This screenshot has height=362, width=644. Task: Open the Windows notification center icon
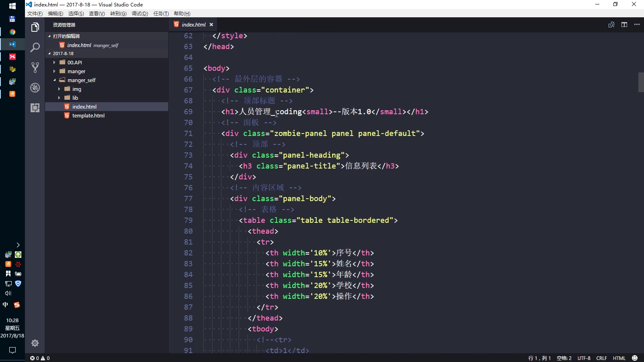12,350
